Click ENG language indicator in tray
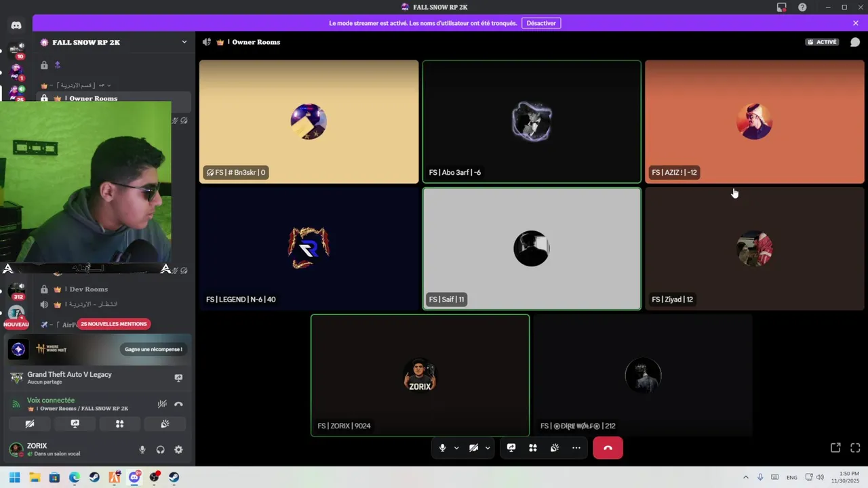The width and height of the screenshot is (868, 488). (791, 477)
